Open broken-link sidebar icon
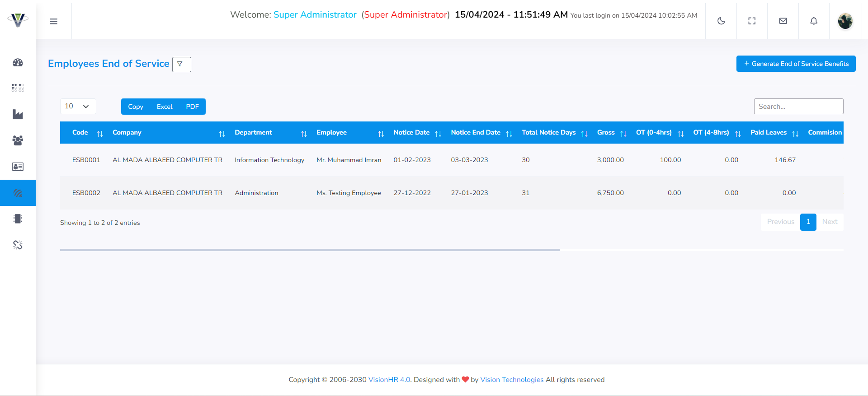The image size is (868, 396). [x=18, y=245]
